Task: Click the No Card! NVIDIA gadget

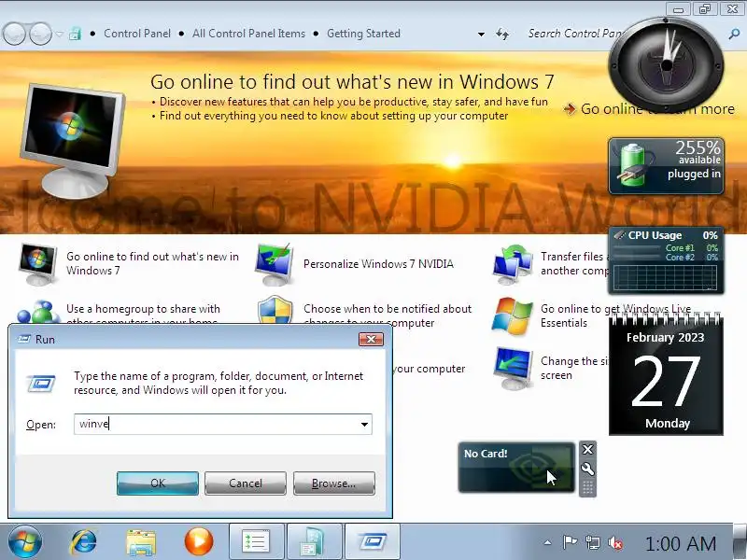Action: [516, 468]
